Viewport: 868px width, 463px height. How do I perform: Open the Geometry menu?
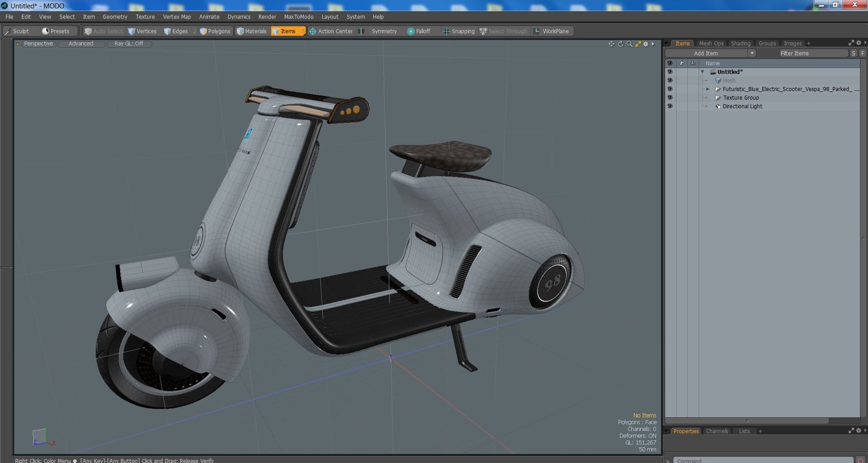(115, 17)
